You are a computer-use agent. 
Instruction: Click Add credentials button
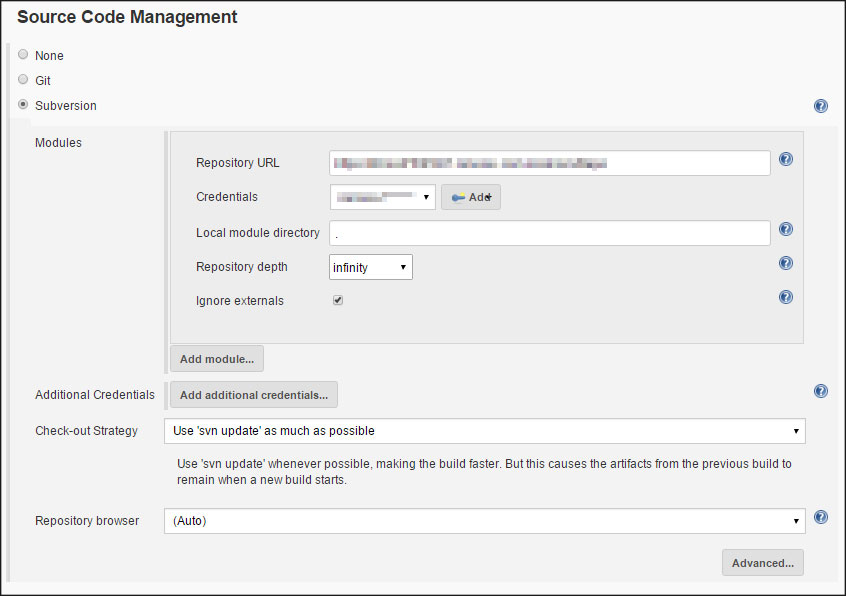click(x=471, y=197)
